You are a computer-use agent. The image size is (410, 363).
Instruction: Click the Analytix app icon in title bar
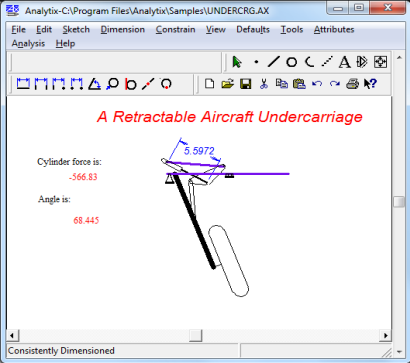[x=13, y=10]
